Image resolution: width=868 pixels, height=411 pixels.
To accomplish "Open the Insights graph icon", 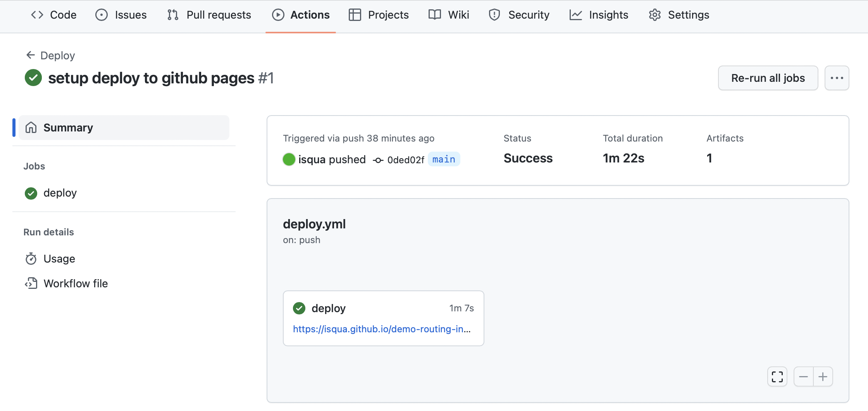I will click(576, 14).
